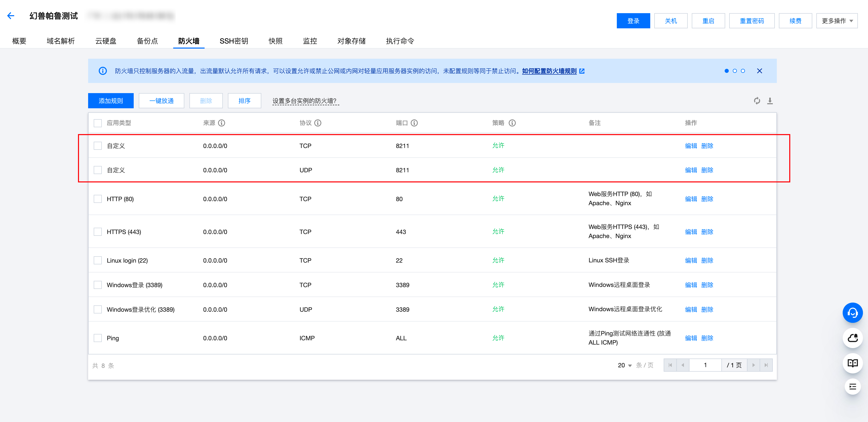Click the info icon beside 策略

coord(512,123)
